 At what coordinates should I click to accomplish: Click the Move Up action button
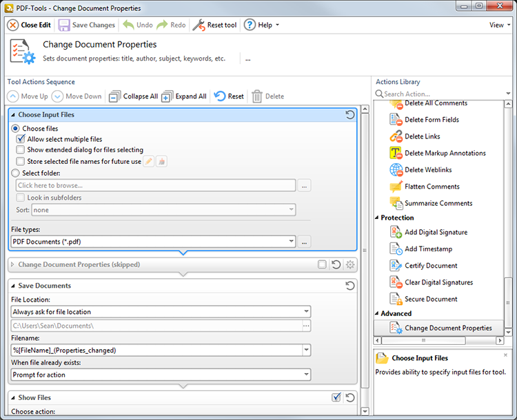click(28, 96)
